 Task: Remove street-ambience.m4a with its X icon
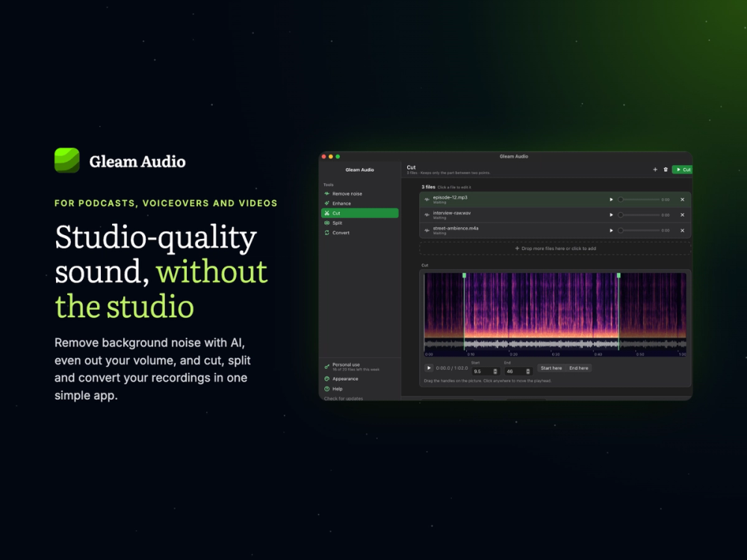[x=682, y=231]
